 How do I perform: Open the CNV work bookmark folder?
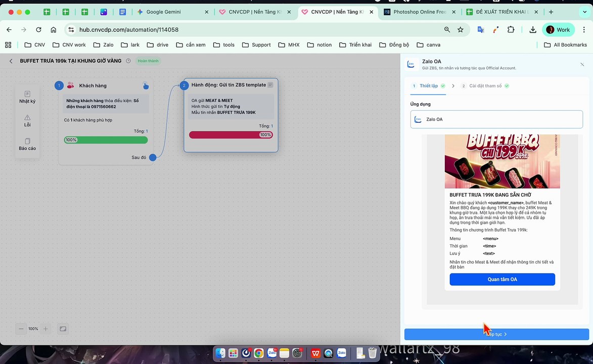(x=69, y=44)
